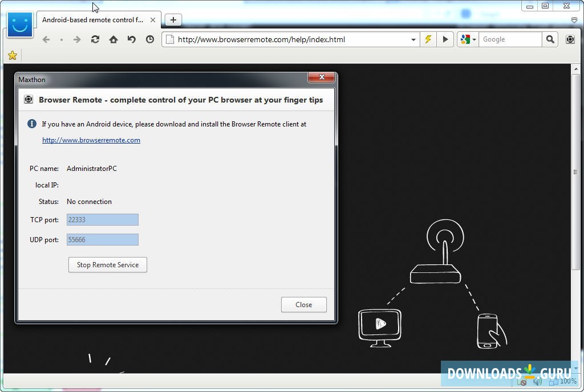
Task: Close the Maxthon dialog with the red X
Action: tap(322, 77)
